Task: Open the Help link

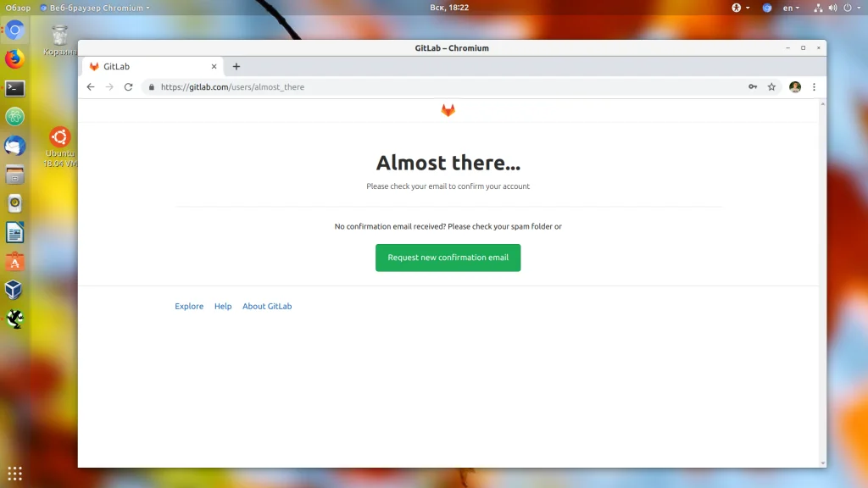Action: (x=223, y=306)
